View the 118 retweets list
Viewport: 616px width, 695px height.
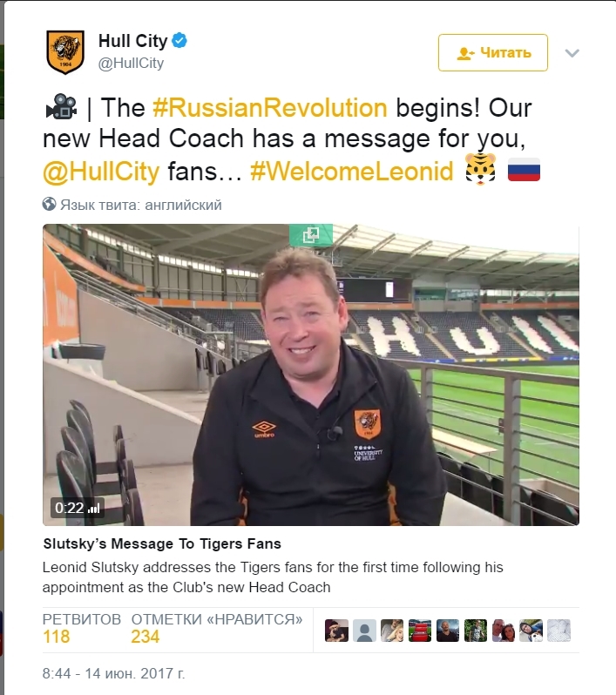click(82, 629)
